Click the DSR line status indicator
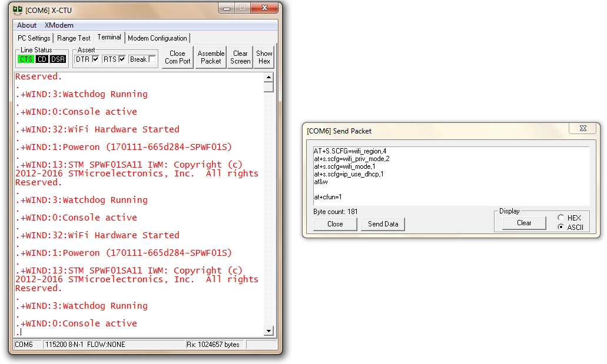 [x=58, y=59]
